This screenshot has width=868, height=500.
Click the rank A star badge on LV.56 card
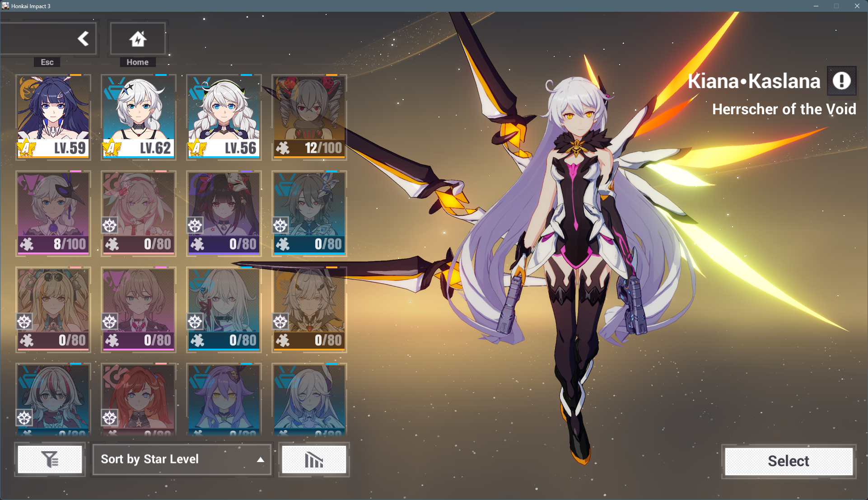[197, 148]
